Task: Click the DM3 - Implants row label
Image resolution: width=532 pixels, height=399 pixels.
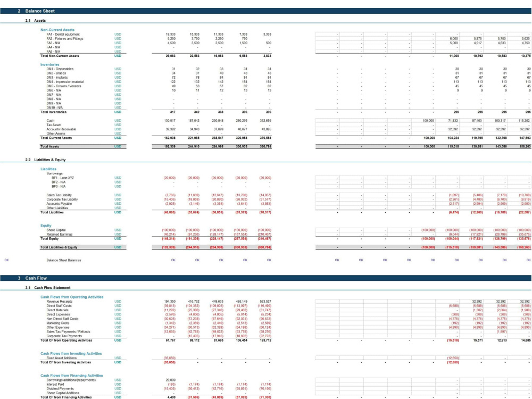Action: click(57, 77)
